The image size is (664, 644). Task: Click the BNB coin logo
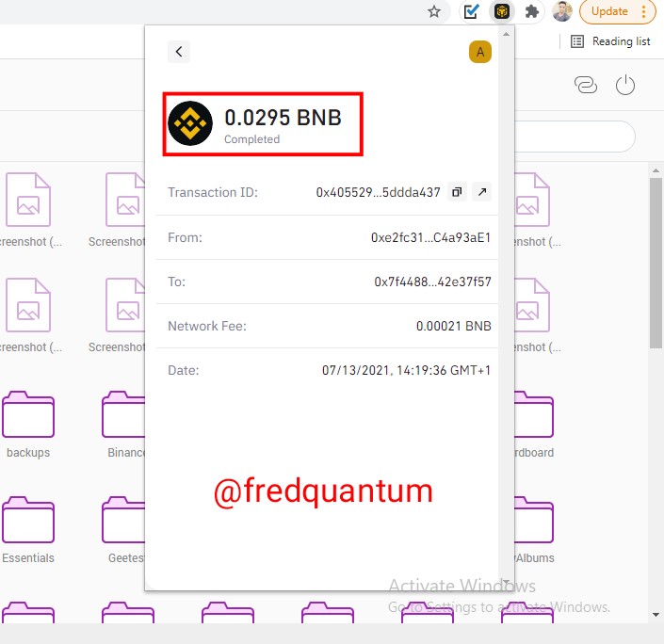(190, 123)
